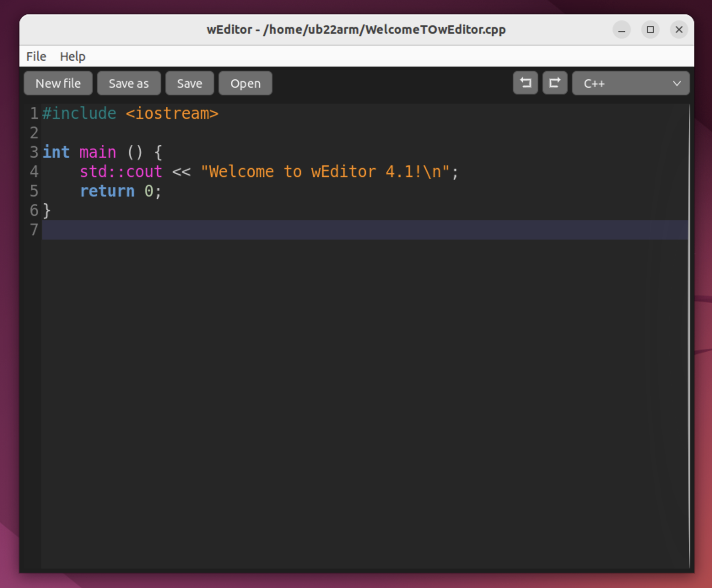Minimize the wEditor window

click(622, 30)
